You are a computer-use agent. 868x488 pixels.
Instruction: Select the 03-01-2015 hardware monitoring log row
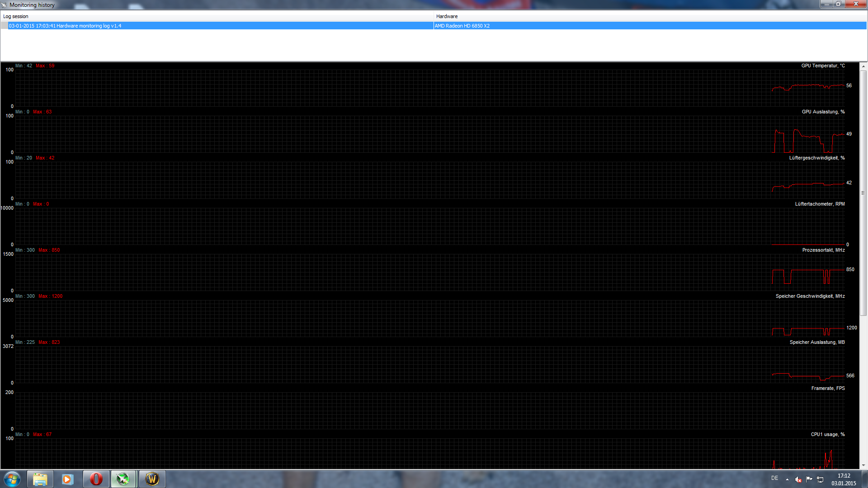click(65, 26)
